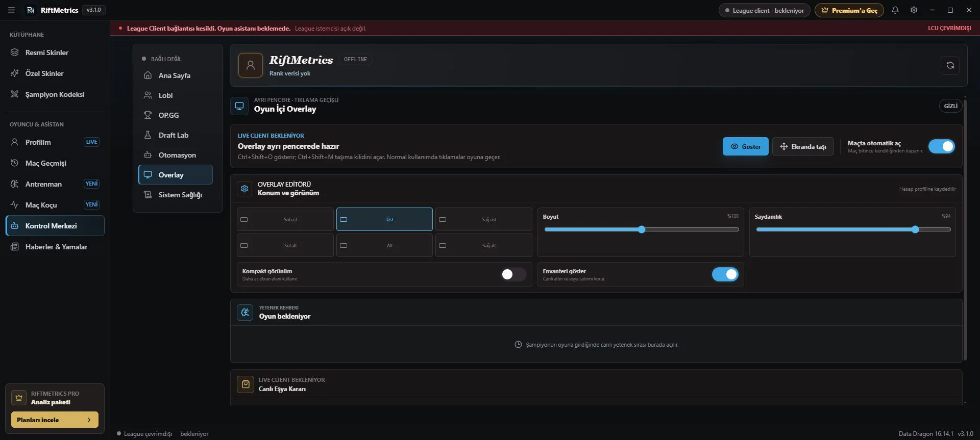Click the Antrenman icon
The image size is (980, 440).
pos(14,184)
